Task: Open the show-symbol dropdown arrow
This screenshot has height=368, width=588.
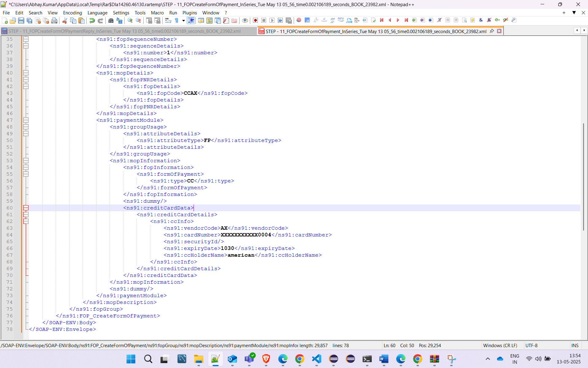Action: coord(183,21)
